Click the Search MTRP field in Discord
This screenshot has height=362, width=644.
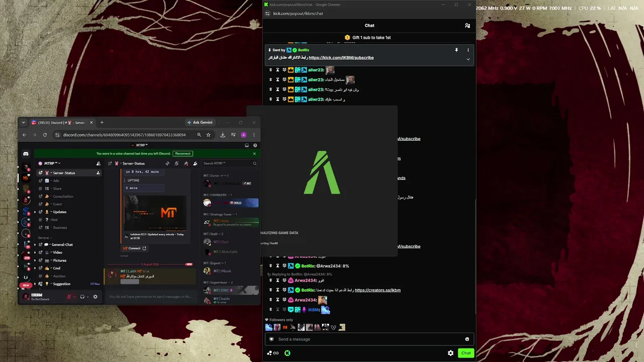tap(229, 163)
